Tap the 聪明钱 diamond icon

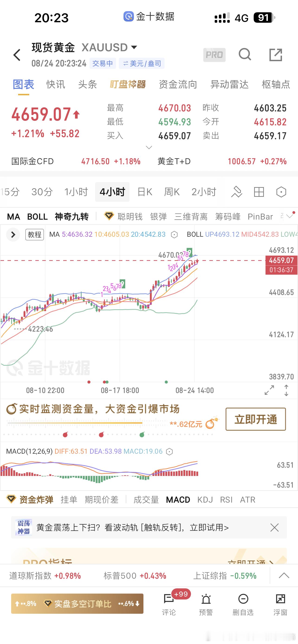109,216
